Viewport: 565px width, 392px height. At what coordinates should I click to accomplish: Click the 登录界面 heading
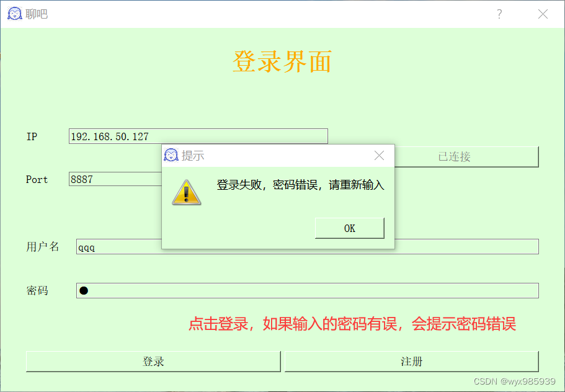282,61
